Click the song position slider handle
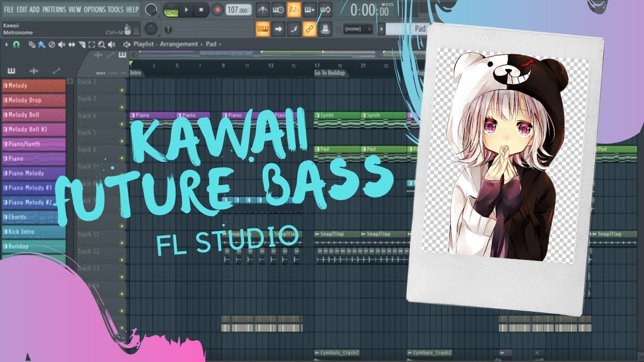 tap(168, 29)
